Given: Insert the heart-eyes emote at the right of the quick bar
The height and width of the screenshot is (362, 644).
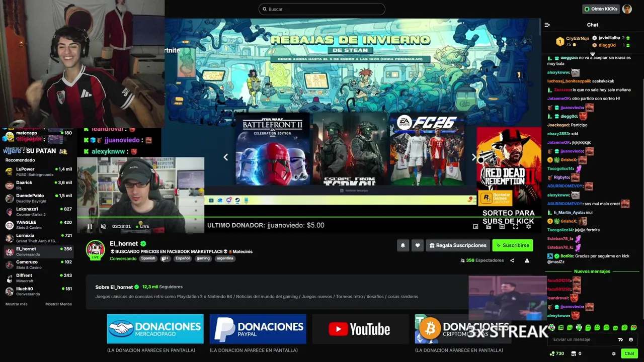Looking at the screenshot, I should (x=633, y=328).
